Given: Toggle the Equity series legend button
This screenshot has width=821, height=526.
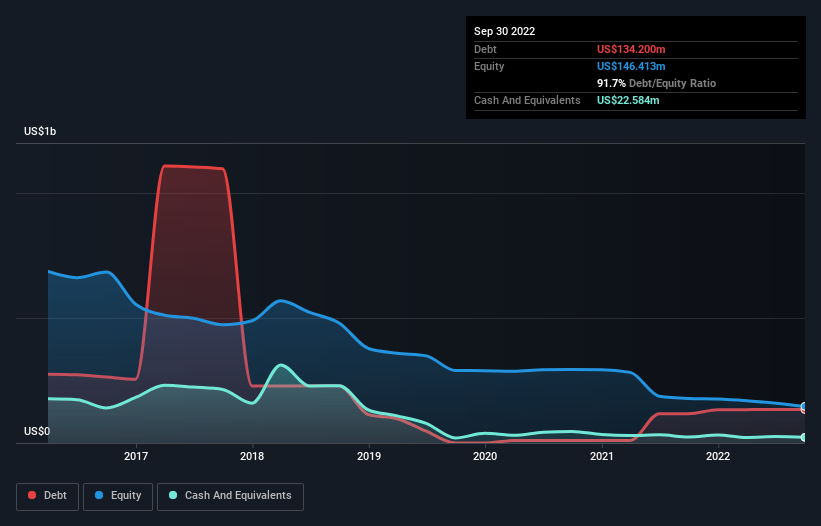Looking at the screenshot, I should point(118,496).
